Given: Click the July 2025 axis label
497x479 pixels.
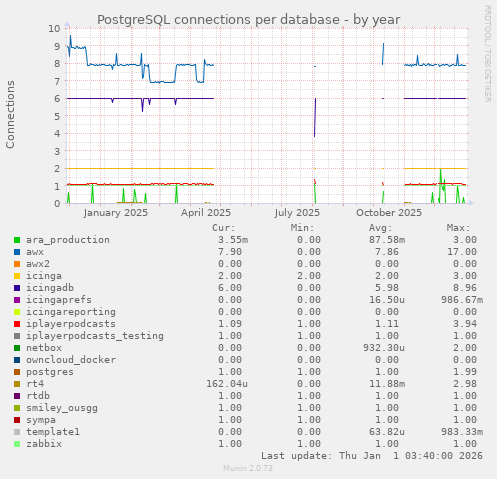Looking at the screenshot, I should pos(297,213).
